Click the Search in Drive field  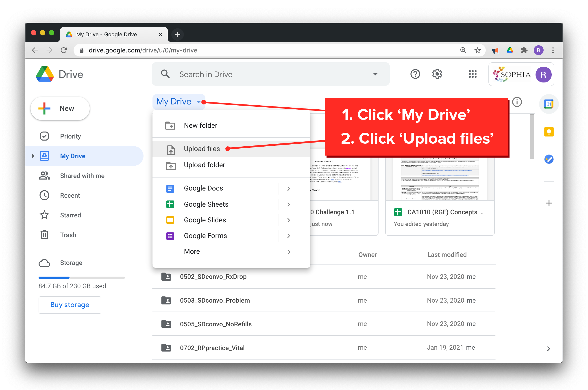pyautogui.click(x=270, y=74)
